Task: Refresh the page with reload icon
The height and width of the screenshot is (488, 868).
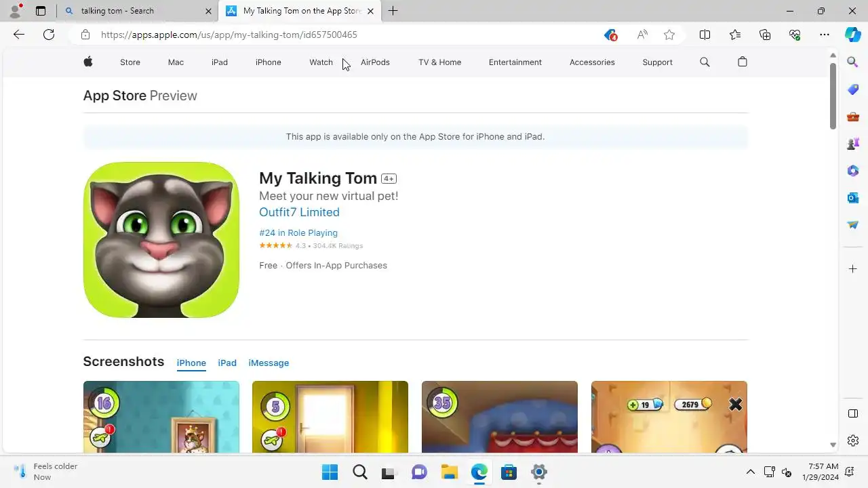Action: pyautogui.click(x=49, y=35)
